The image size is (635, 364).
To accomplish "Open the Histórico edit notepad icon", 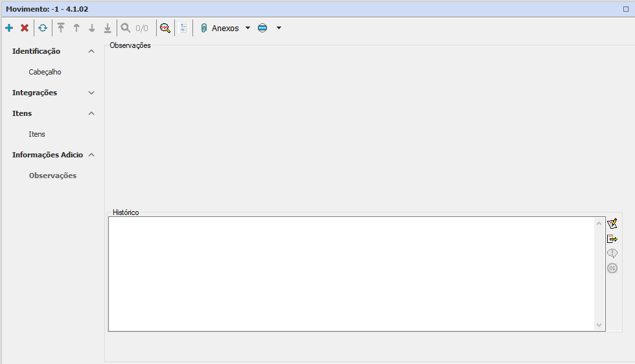I will point(612,223).
